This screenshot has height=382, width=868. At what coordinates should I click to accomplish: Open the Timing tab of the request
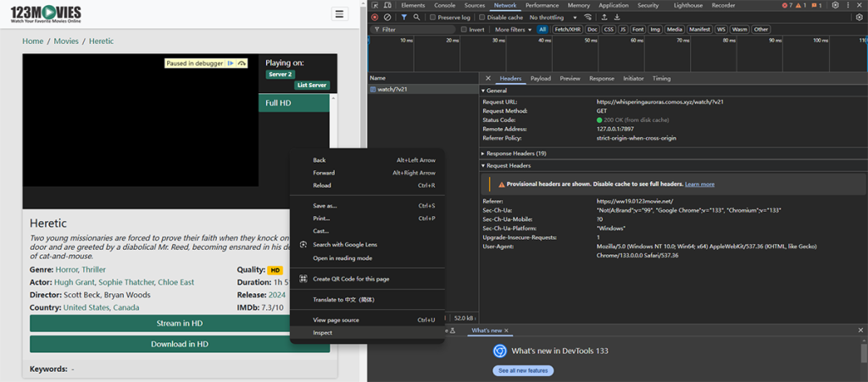[661, 79]
